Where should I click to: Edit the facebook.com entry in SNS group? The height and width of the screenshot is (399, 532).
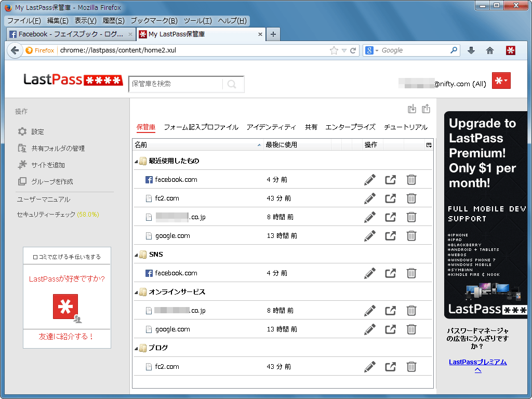[x=370, y=273]
